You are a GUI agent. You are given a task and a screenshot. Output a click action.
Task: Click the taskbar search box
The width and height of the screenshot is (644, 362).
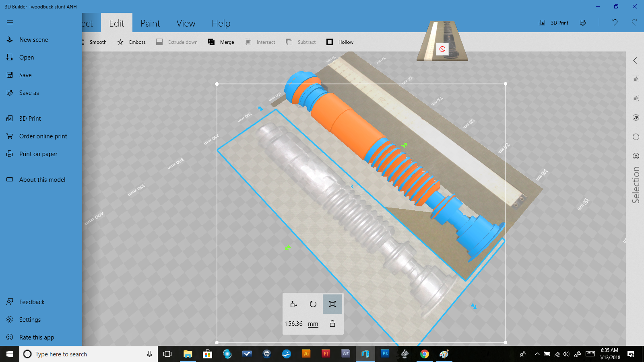89,354
